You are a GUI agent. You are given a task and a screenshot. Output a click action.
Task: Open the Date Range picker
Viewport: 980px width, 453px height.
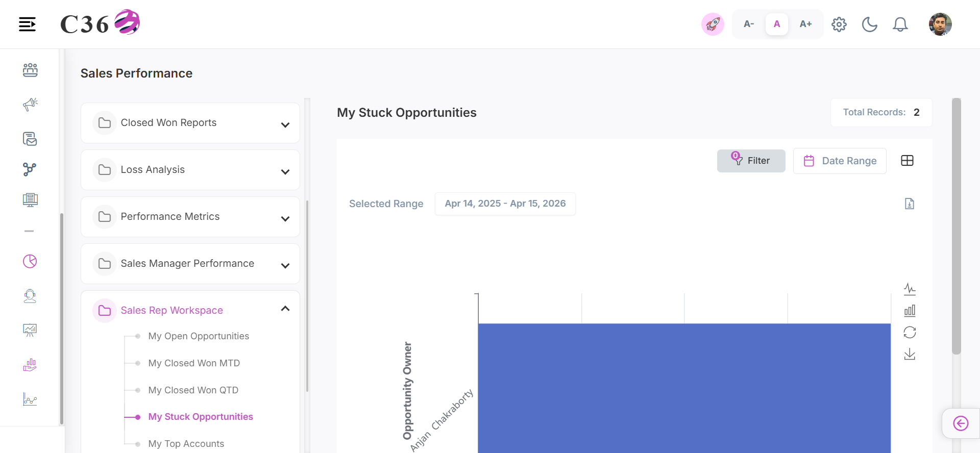click(840, 161)
